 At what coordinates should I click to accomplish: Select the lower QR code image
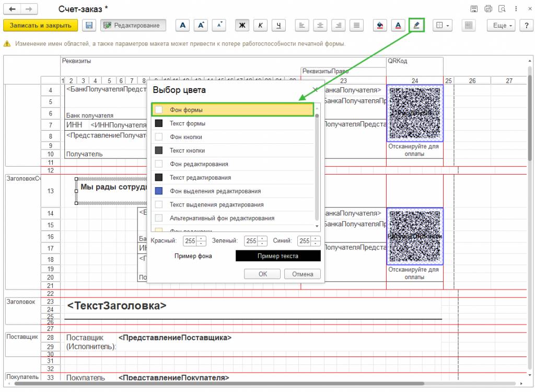tap(415, 236)
